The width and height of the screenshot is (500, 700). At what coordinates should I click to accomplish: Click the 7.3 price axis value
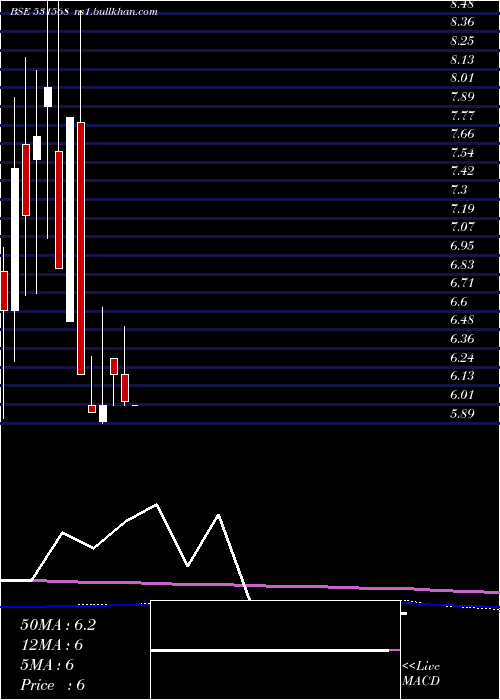459,189
